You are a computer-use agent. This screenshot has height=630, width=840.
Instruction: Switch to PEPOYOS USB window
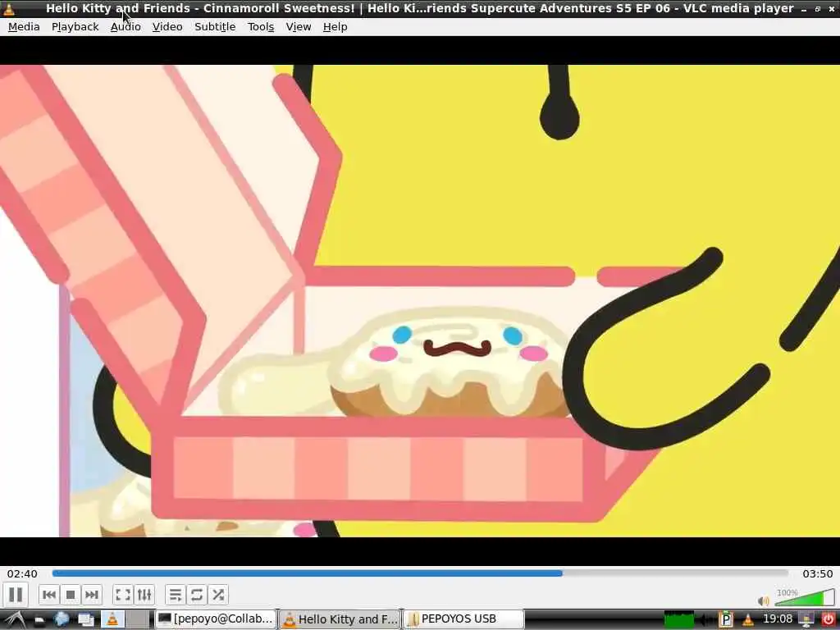463,619
